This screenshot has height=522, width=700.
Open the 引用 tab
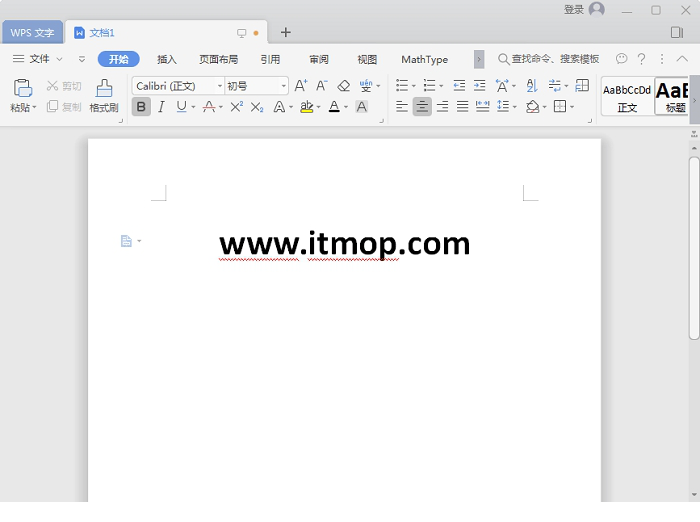tap(270, 59)
